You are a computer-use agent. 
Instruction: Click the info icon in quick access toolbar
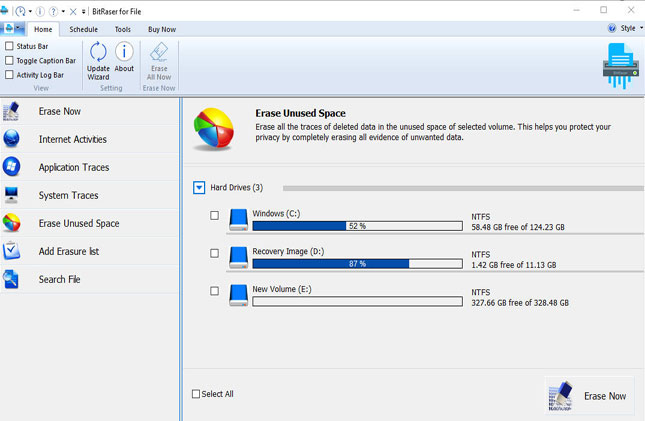[40, 12]
